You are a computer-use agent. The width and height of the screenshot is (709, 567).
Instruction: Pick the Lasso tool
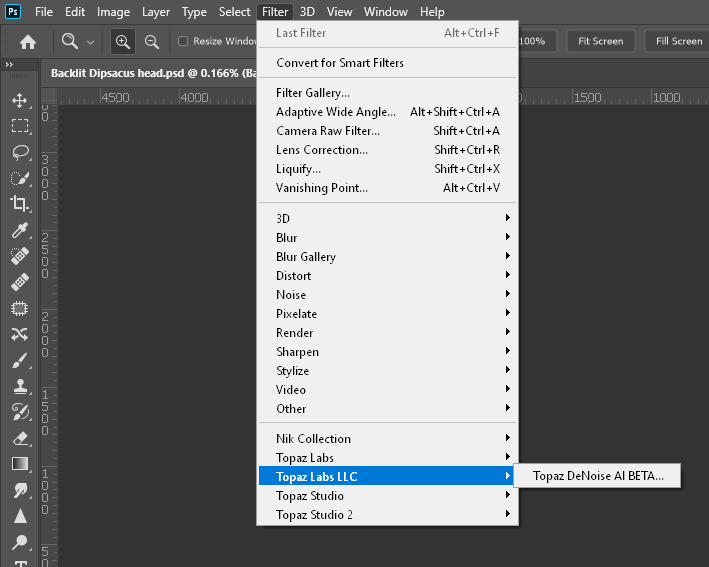19,152
